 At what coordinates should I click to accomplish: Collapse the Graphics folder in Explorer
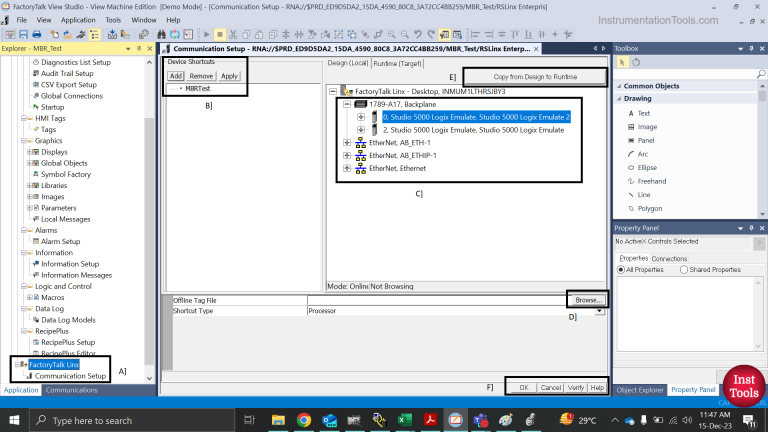tap(24, 141)
